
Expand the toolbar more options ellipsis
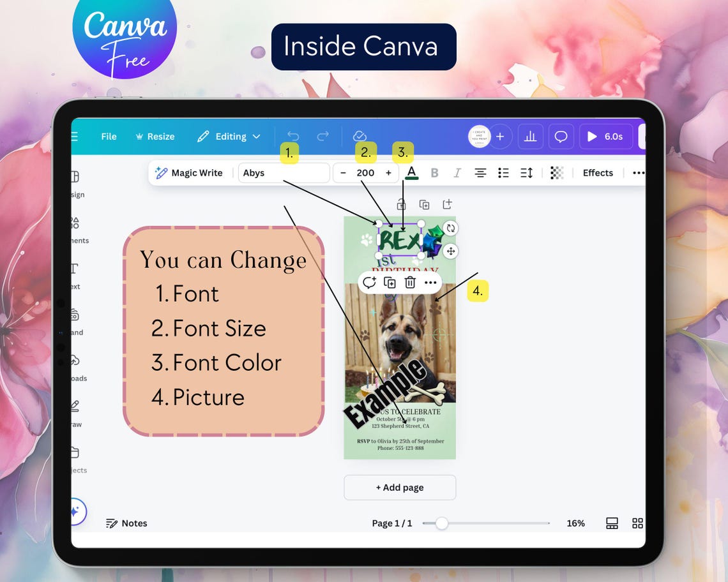point(639,173)
